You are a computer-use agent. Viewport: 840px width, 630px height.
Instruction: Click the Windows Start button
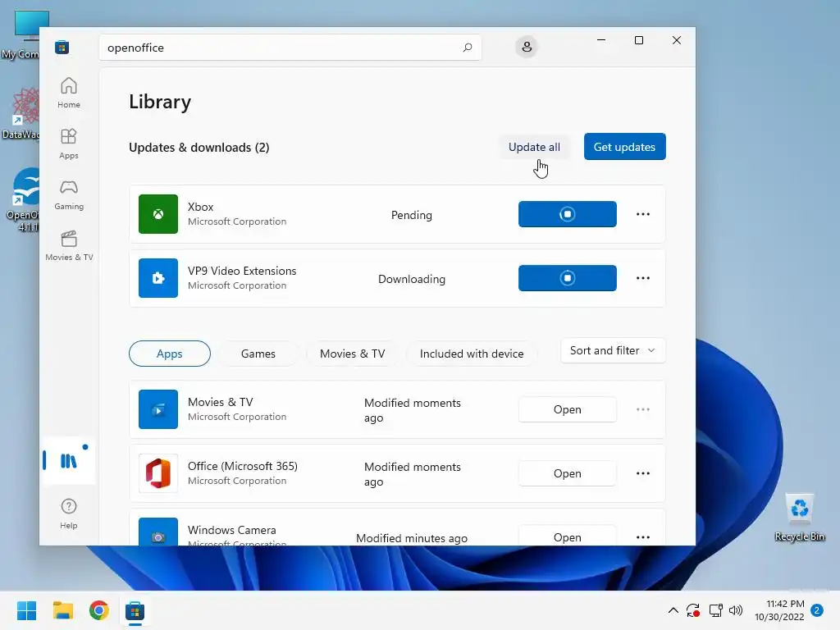tap(26, 610)
